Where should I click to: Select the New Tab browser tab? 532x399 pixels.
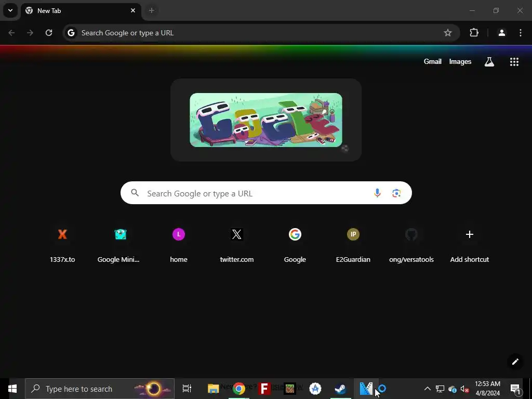(x=81, y=11)
